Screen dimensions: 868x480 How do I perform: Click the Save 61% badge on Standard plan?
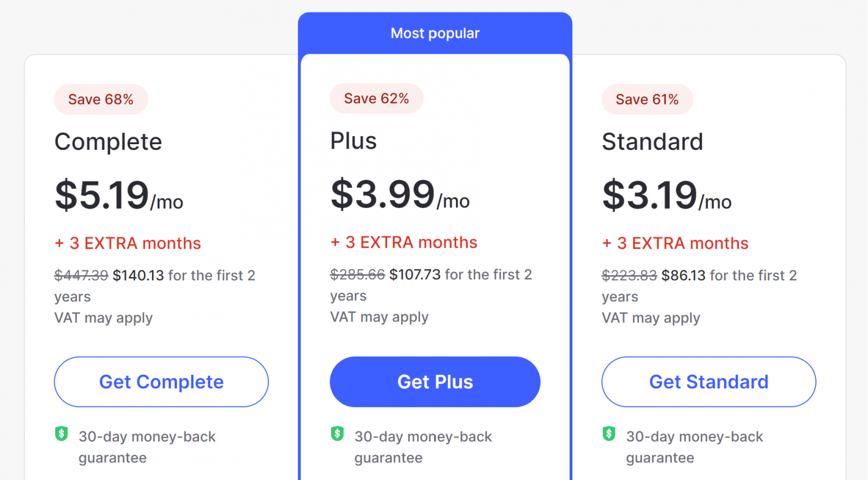pos(646,99)
